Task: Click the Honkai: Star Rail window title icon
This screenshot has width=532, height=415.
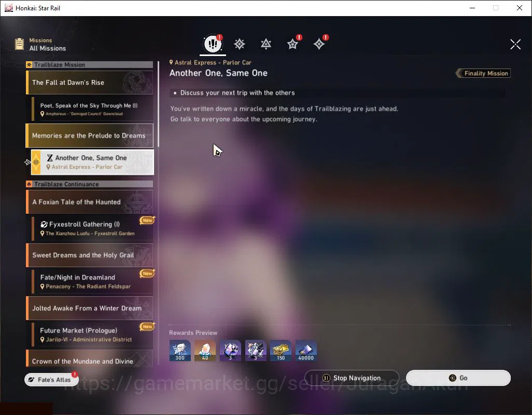Action: [x=8, y=8]
